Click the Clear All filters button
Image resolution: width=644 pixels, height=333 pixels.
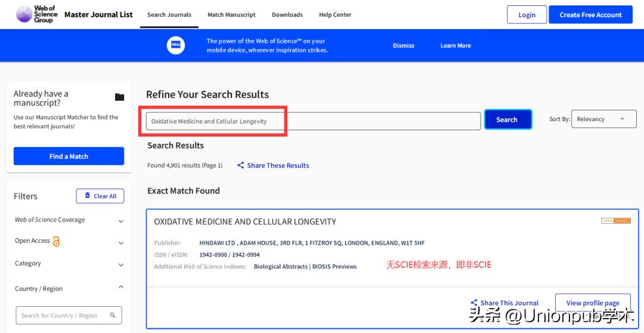coord(100,196)
